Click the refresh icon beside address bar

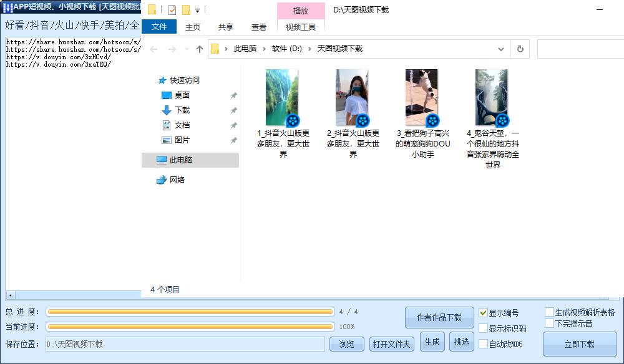pyautogui.click(x=519, y=49)
